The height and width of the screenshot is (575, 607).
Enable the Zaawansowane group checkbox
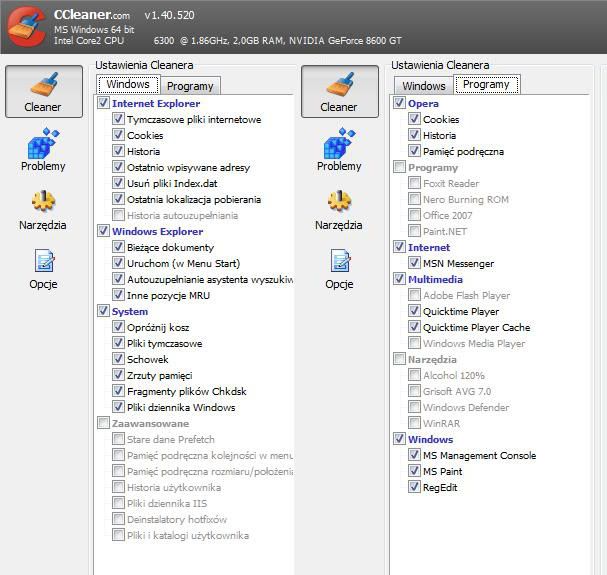pos(104,424)
